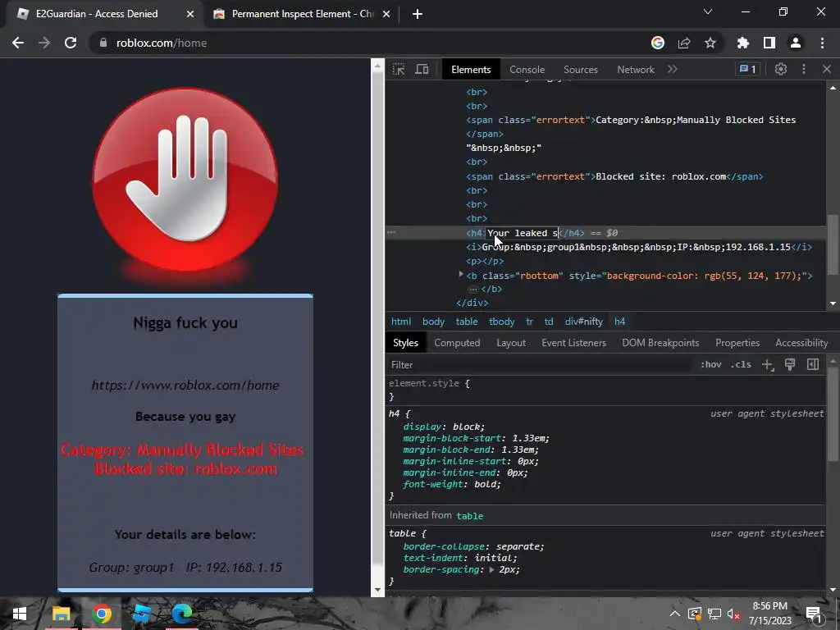Toggle rendering emulations paintbrush icon
This screenshot has height=630, width=840.
(790, 365)
